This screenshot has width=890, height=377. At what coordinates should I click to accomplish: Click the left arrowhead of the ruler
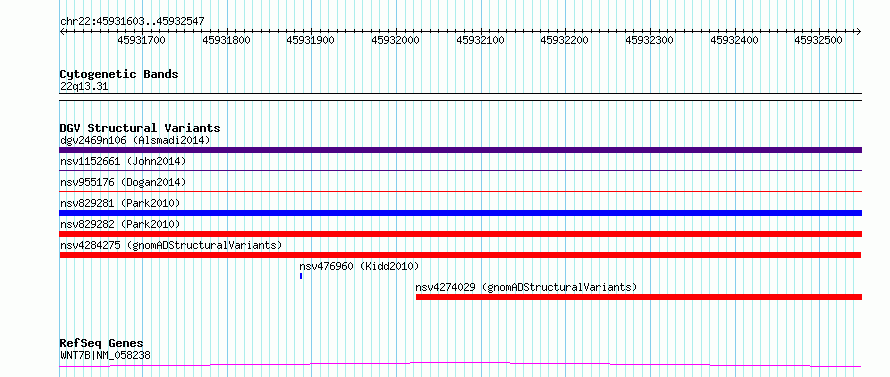pos(62,32)
